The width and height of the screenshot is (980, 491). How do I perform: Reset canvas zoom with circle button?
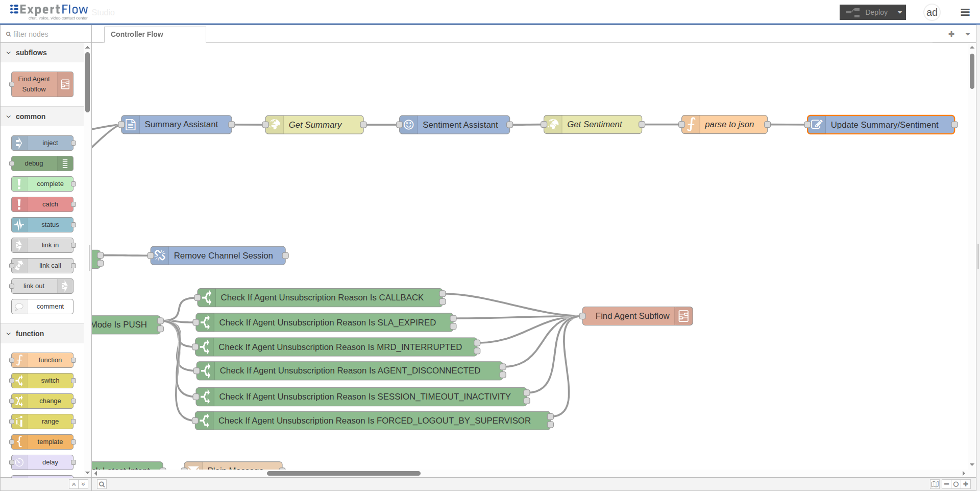coord(956,484)
